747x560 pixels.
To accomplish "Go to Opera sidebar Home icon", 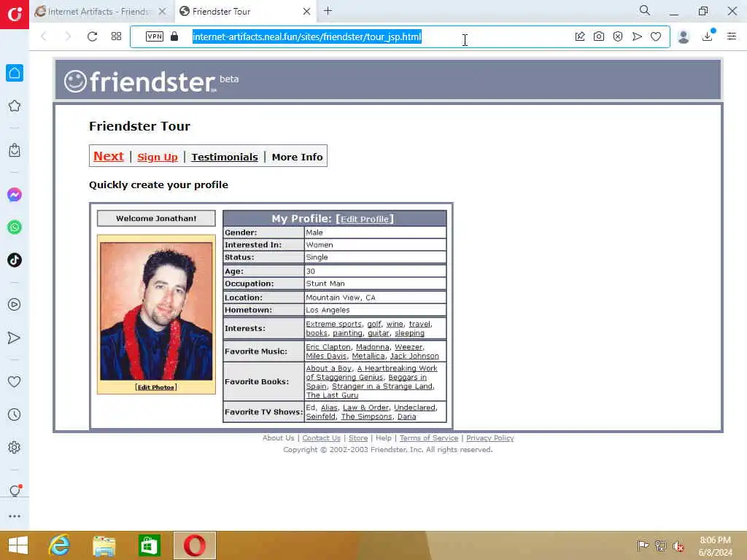I will pyautogui.click(x=15, y=73).
